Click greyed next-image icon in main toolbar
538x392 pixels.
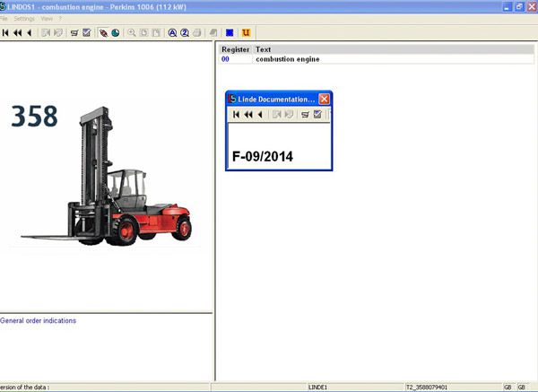(x=58, y=32)
